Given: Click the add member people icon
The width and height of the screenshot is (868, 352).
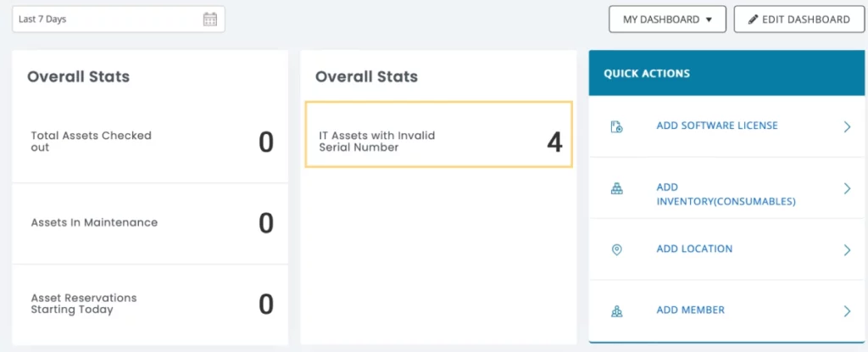Looking at the screenshot, I should tap(617, 311).
